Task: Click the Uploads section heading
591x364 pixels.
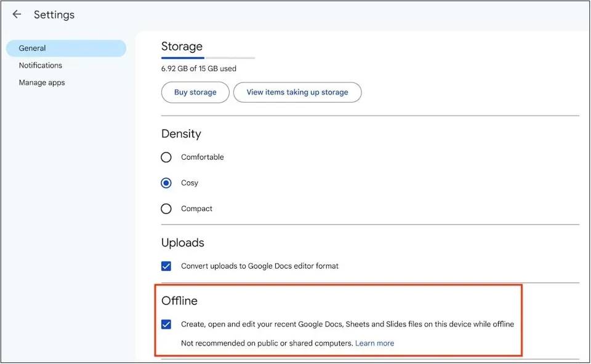Action: tap(182, 242)
